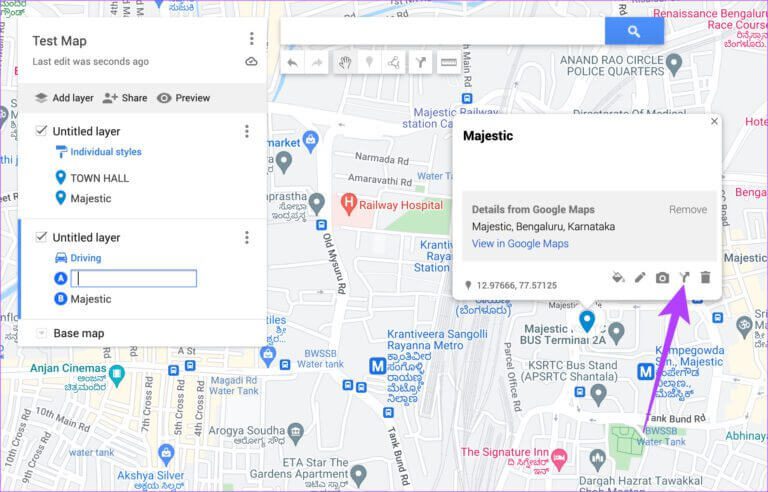This screenshot has width=768, height=492.
Task: Click Anjan Cinemas map pin
Action: click(117, 375)
